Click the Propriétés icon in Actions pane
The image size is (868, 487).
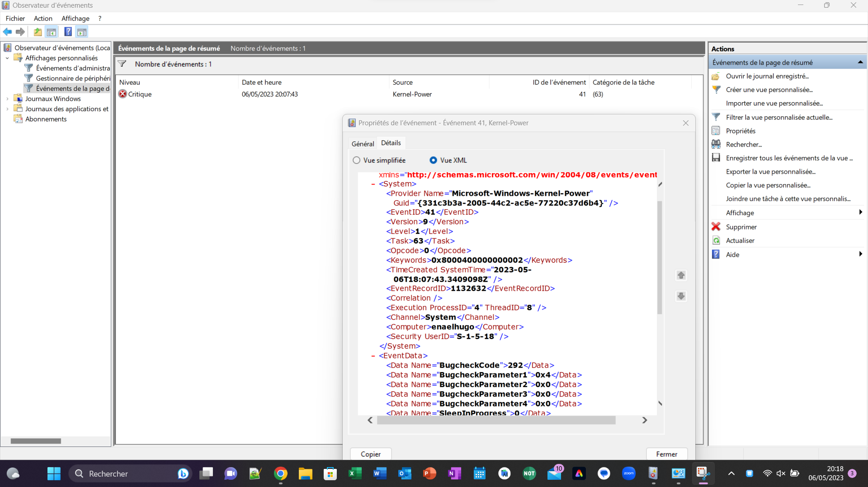[716, 131]
